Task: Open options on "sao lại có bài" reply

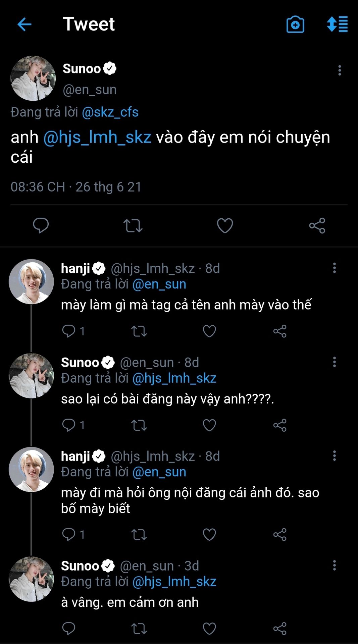Action: pyautogui.click(x=334, y=362)
